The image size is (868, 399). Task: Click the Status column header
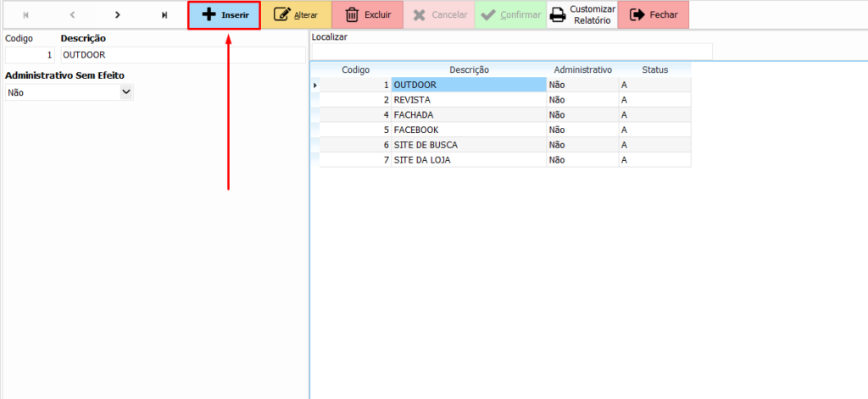[654, 69]
